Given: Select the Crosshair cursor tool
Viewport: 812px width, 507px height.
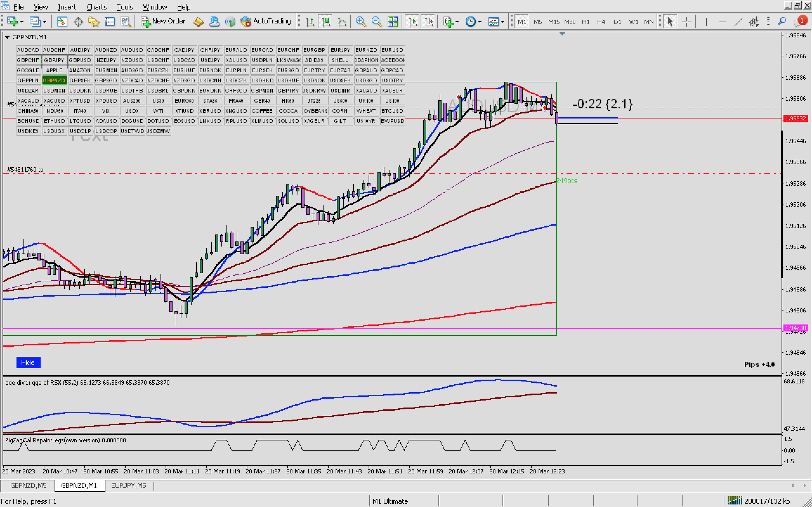Looking at the screenshot, I should pyautogui.click(x=686, y=22).
